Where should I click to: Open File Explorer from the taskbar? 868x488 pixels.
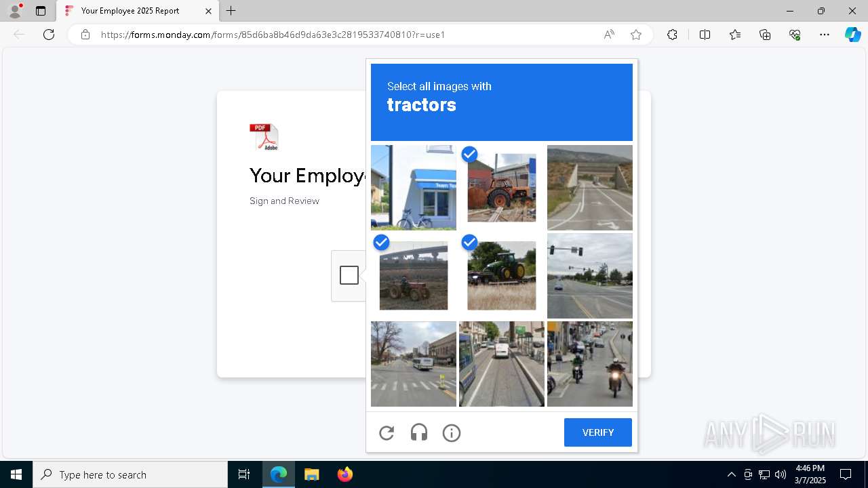pyautogui.click(x=311, y=474)
